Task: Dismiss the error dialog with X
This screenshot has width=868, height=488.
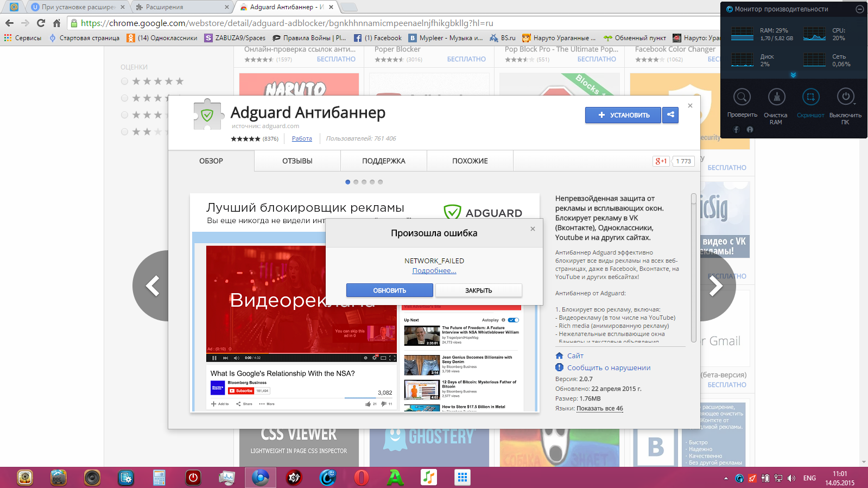Action: point(533,229)
